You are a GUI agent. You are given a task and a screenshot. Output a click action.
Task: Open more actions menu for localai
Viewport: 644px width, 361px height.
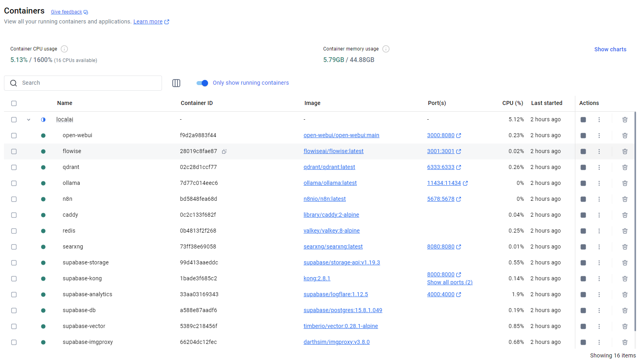coord(599,120)
